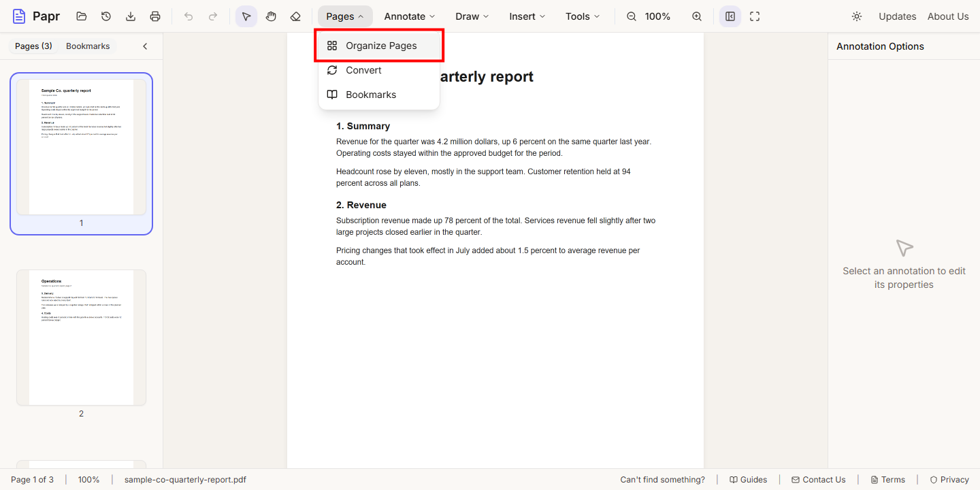Image resolution: width=980 pixels, height=490 pixels.
Task: Collapse the Pages dropdown menu
Action: tap(345, 16)
